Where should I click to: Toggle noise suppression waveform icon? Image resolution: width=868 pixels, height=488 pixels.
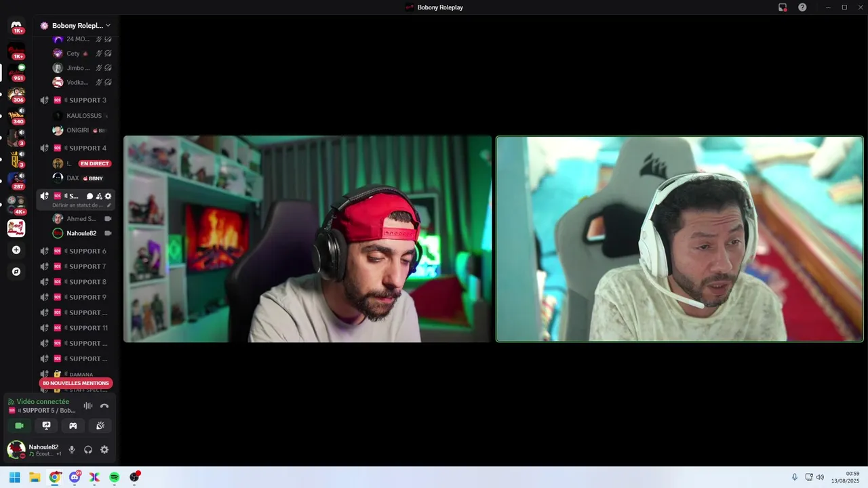(88, 406)
